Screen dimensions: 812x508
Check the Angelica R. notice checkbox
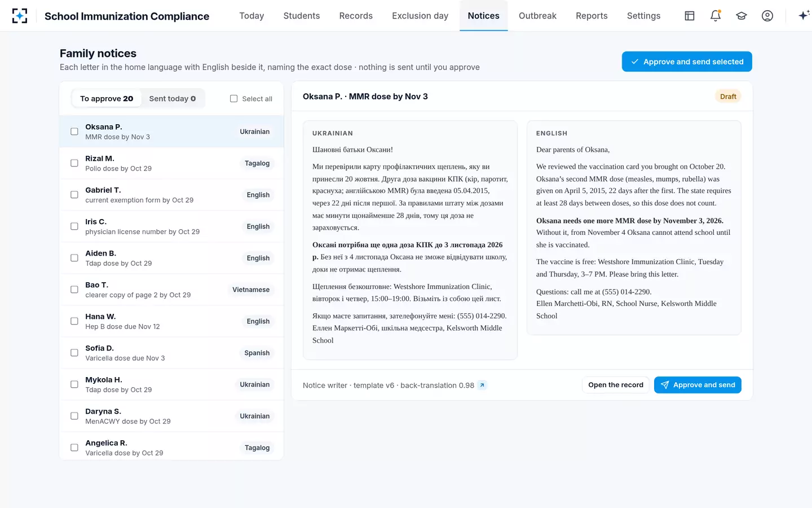[x=74, y=448]
